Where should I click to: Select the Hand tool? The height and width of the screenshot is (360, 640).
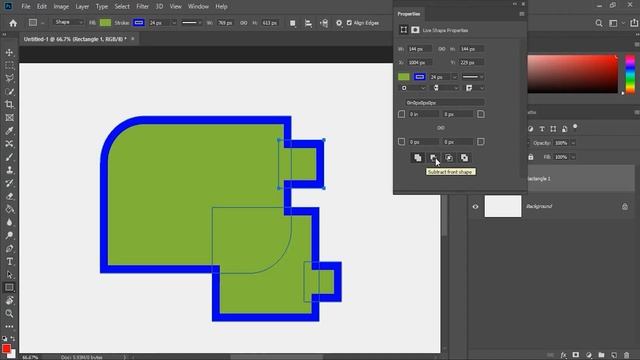9,300
